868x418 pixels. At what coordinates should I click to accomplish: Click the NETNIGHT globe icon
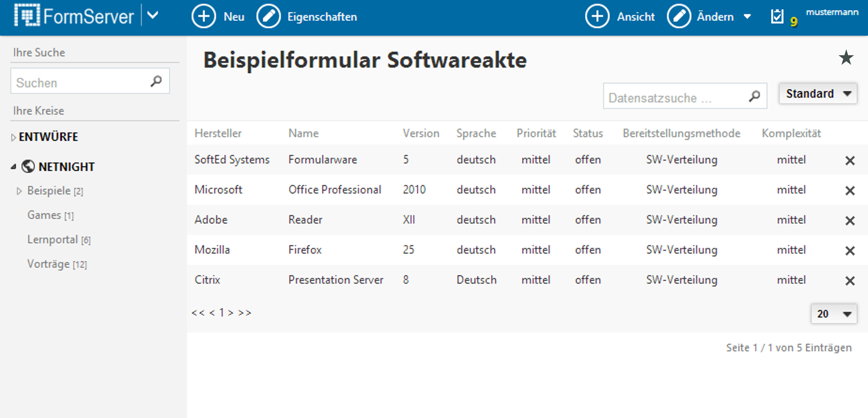28,166
